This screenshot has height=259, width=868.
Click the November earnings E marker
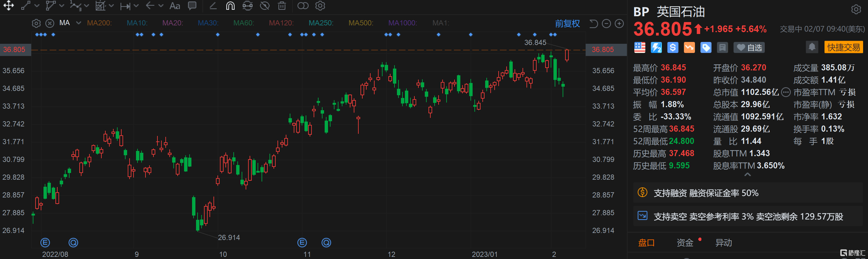point(302,242)
